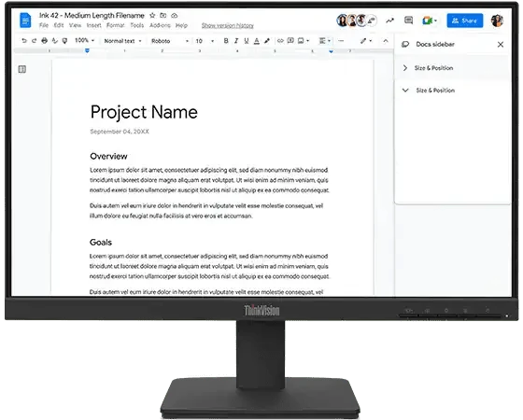
Task: Open the 100% zoom dropdown
Action: [84, 40]
